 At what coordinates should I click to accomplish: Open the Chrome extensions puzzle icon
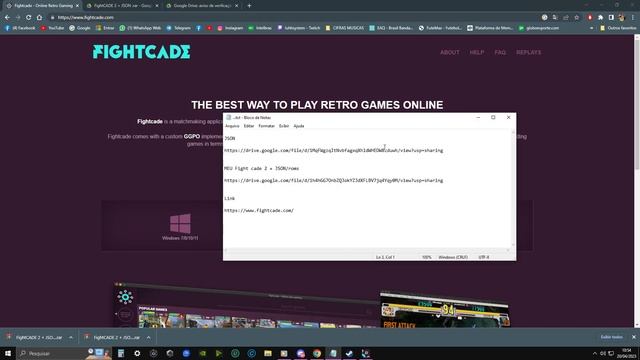click(600, 18)
